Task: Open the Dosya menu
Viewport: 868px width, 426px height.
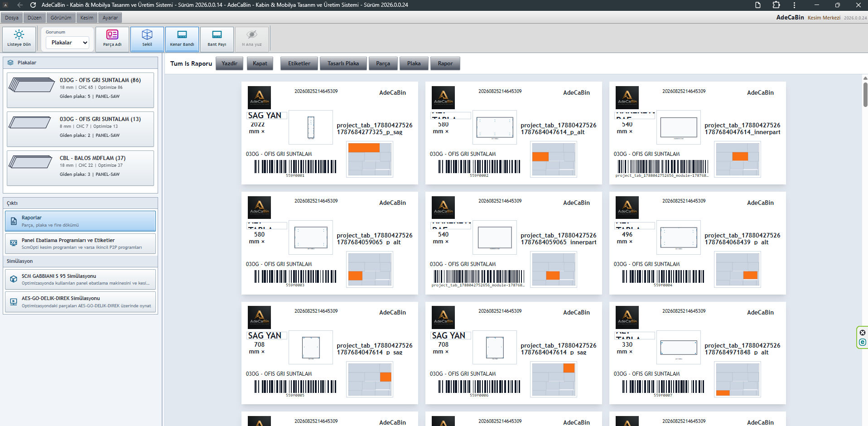Action: (12, 18)
